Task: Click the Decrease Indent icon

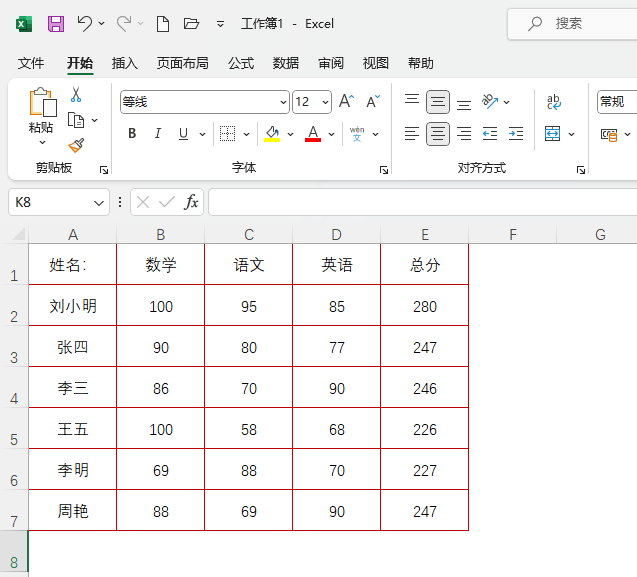Action: (490, 134)
